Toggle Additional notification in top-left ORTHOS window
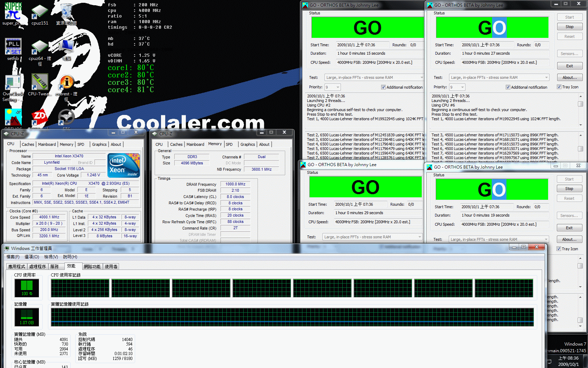This screenshot has height=368, width=588. coord(383,87)
